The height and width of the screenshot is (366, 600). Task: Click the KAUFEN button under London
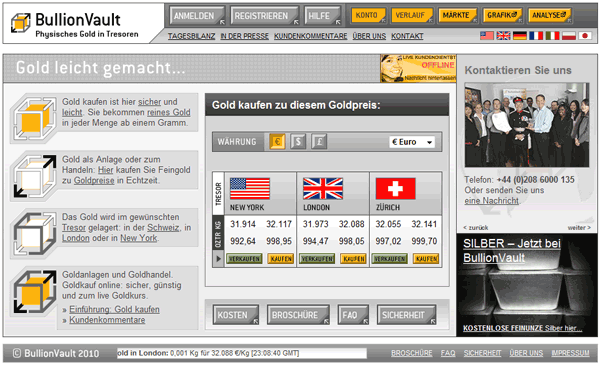[x=354, y=259]
